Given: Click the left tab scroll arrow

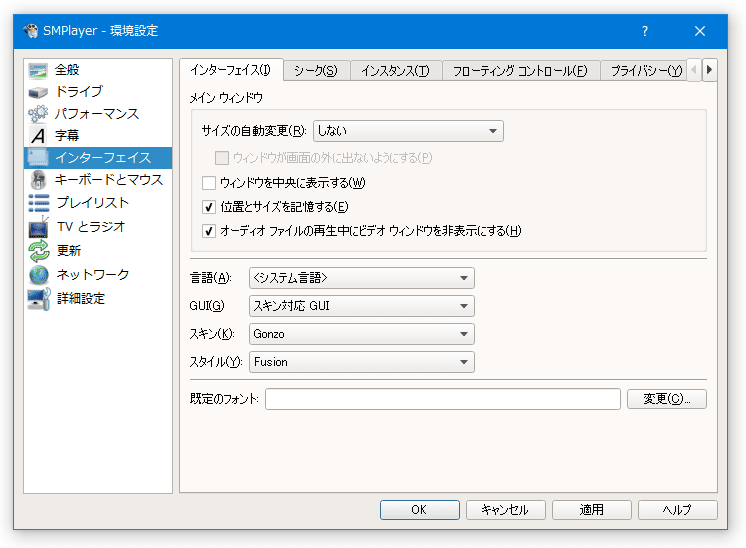Looking at the screenshot, I should (694, 70).
